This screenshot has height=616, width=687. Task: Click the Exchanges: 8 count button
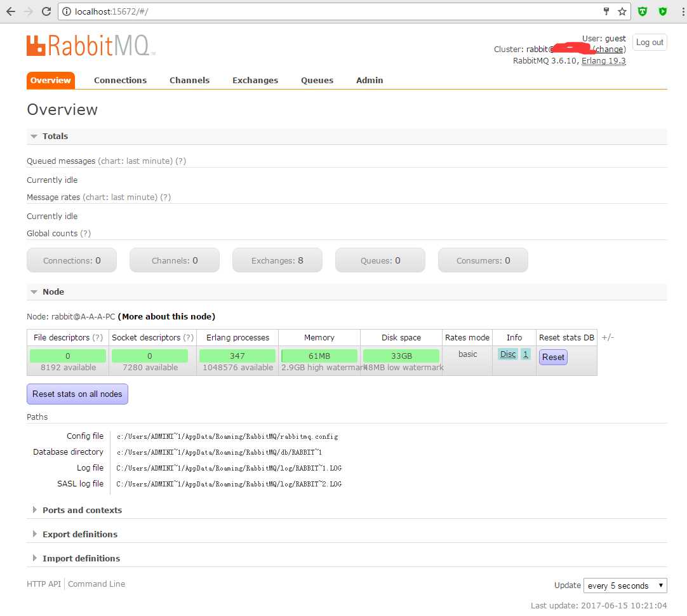(x=277, y=260)
